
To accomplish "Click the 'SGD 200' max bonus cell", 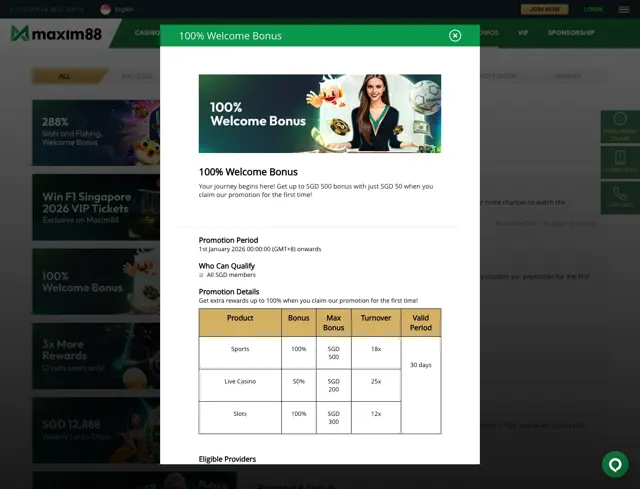I will pyautogui.click(x=333, y=385).
